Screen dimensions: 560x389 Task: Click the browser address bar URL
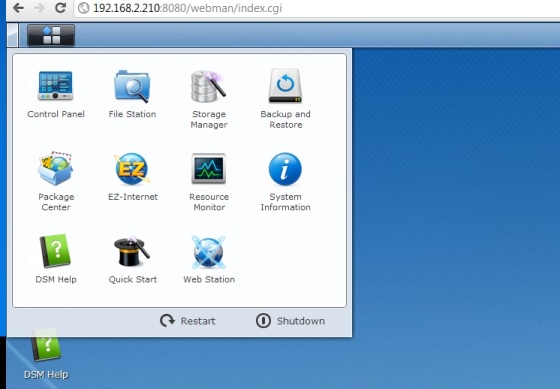coord(188,8)
